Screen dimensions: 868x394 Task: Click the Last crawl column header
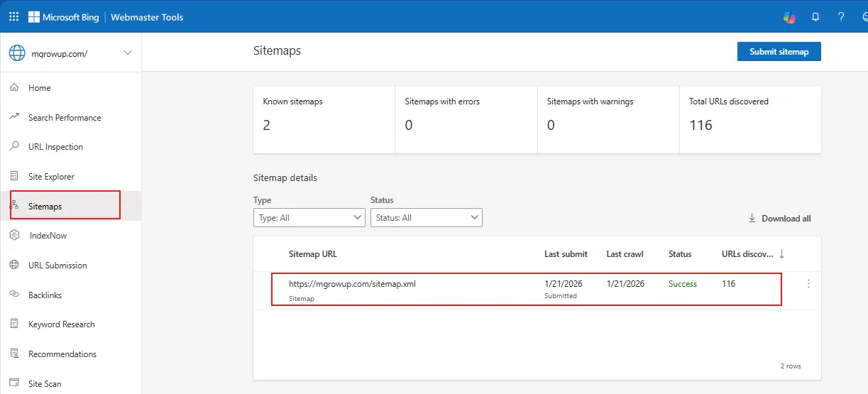624,254
